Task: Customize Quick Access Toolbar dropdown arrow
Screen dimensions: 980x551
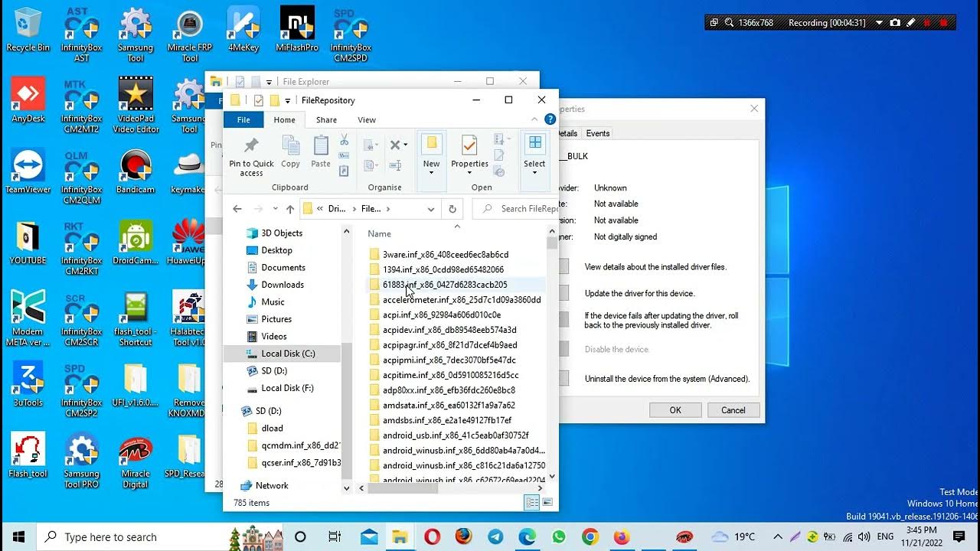Action: pos(288,100)
